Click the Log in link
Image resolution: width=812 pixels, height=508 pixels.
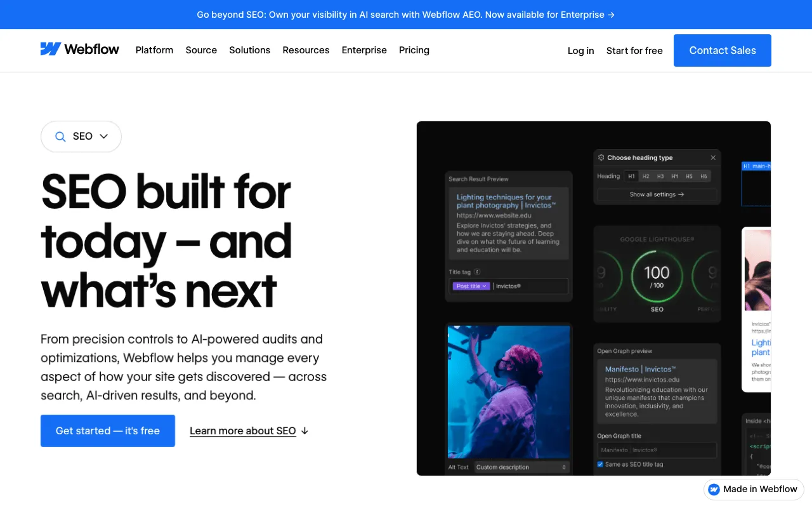pyautogui.click(x=581, y=51)
